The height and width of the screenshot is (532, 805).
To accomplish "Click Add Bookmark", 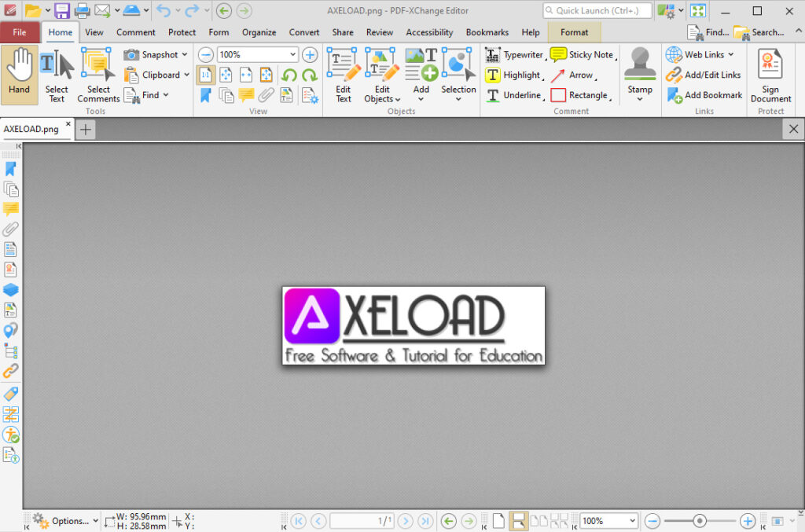I will pyautogui.click(x=704, y=95).
